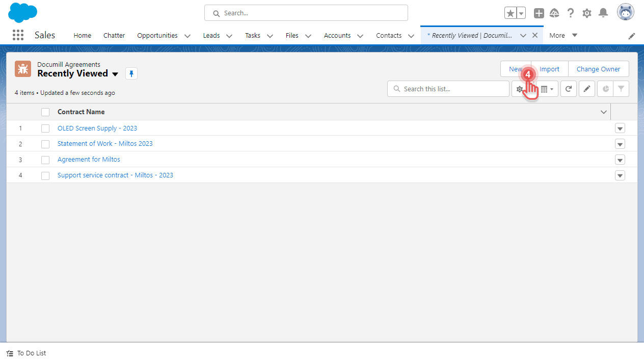Open the Opportunities tab dropdown chevron
The width and height of the screenshot is (644, 363).
point(187,36)
